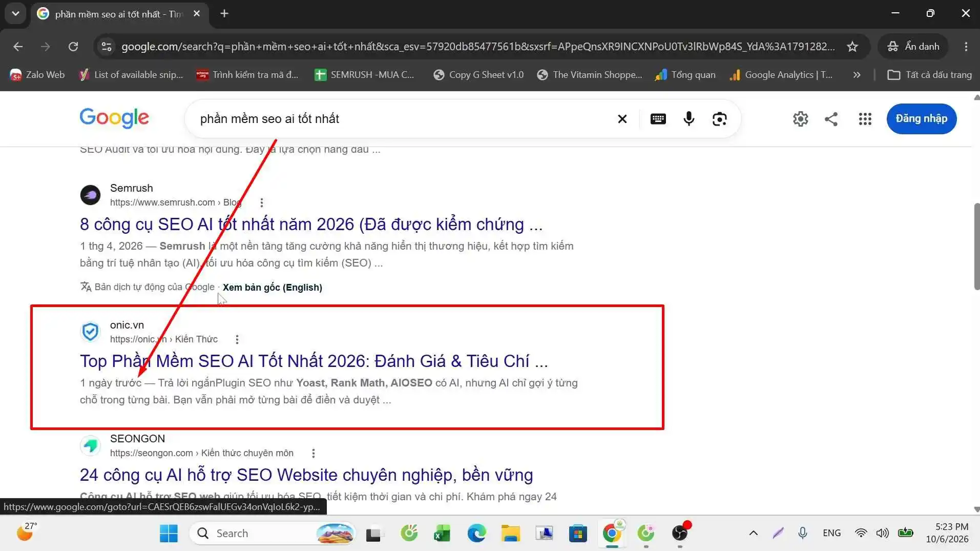980x551 pixels.
Task: Open the on-screen keyboard input tool
Action: point(658,119)
